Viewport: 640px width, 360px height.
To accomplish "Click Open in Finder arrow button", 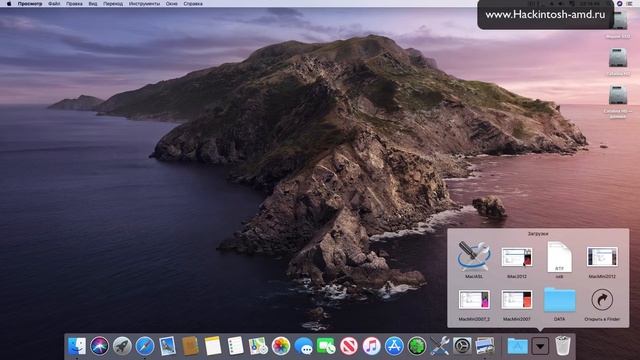I will [602, 300].
